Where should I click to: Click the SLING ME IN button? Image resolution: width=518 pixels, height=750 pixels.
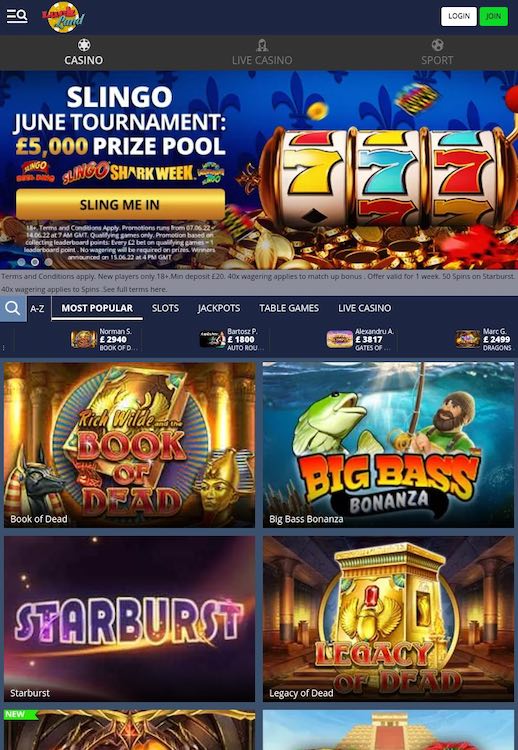[x=120, y=205]
